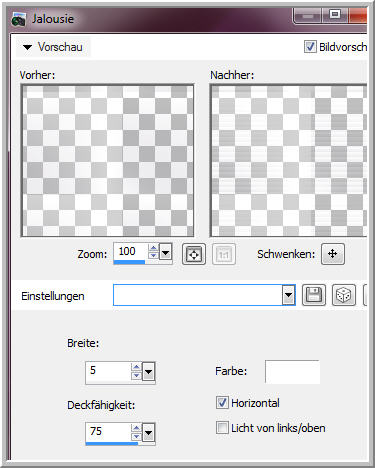Decrease Deckfähigkeit with the down arrow
Viewport: 375px width, 468px height.
[136, 436]
